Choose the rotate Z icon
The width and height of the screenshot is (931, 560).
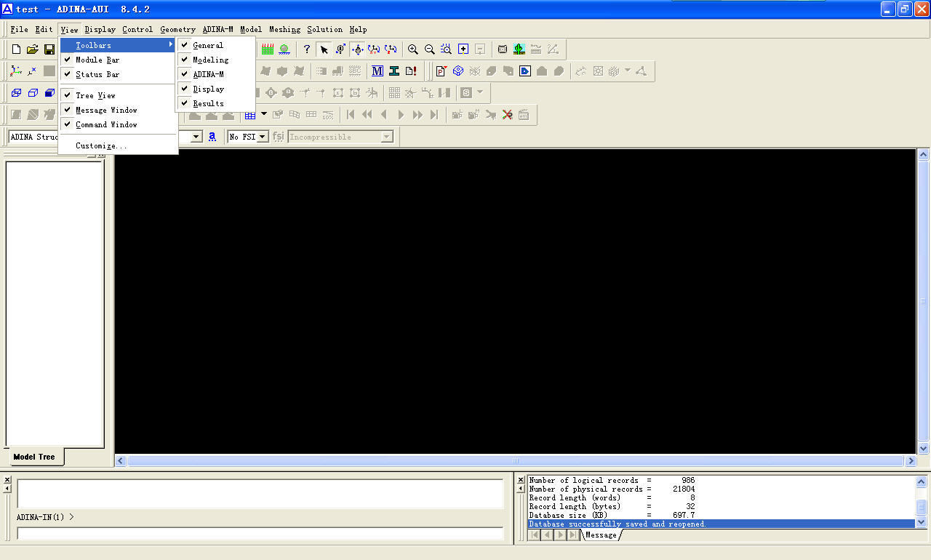391,49
